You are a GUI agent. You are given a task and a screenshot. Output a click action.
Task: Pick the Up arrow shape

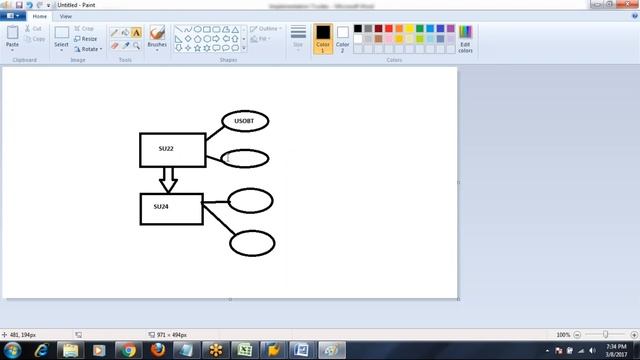pos(236,39)
